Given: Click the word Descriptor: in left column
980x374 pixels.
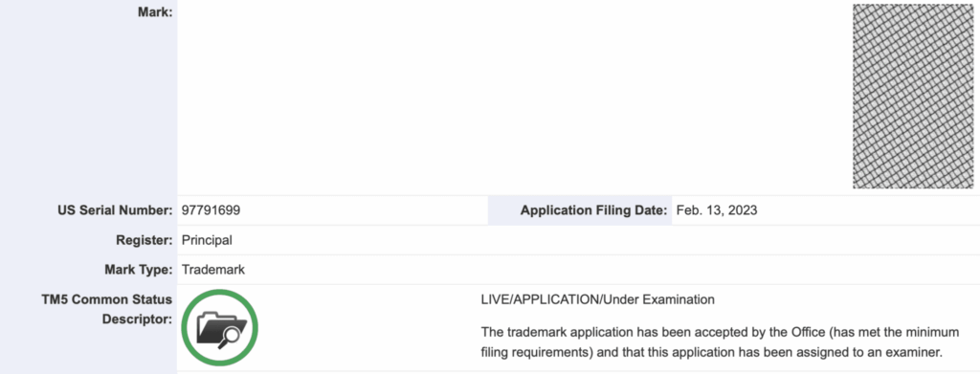Looking at the screenshot, I should pos(137,319).
